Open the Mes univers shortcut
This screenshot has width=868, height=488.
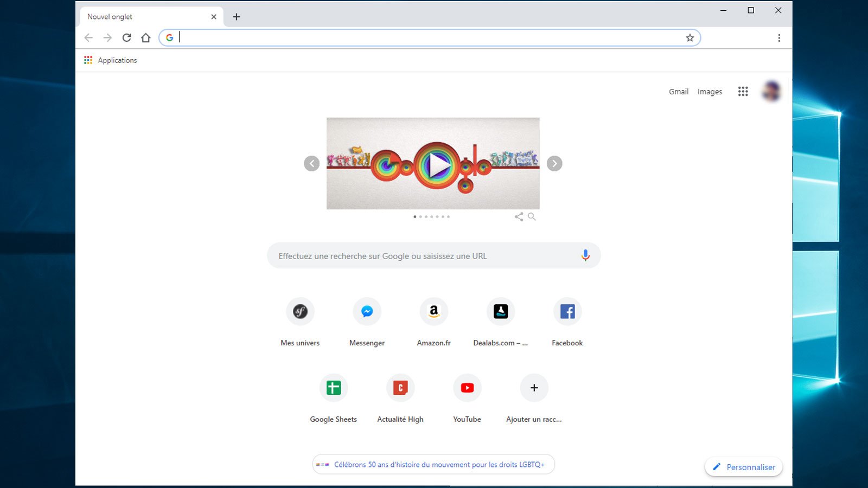coord(300,323)
